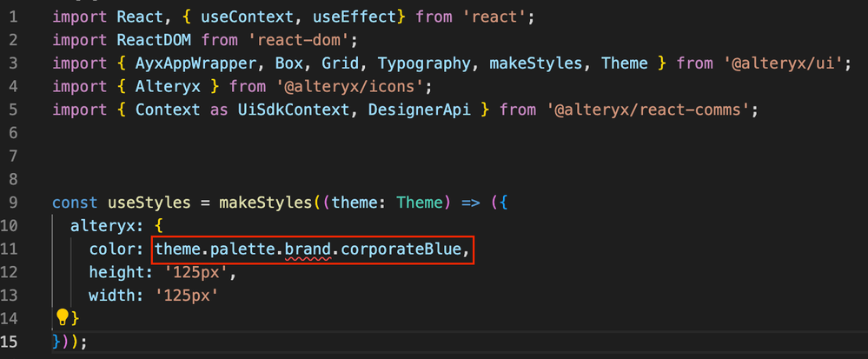Click 'UiSdkContext' alias on line 5

[x=294, y=110]
